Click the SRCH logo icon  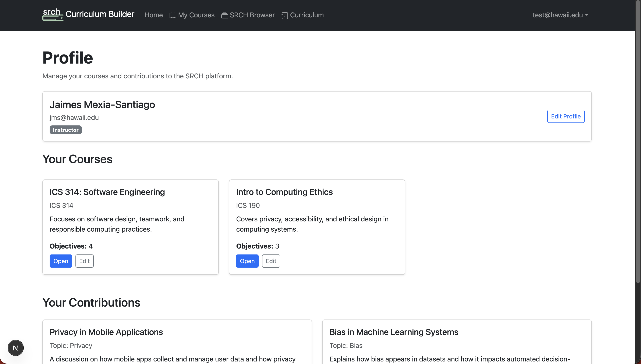click(x=53, y=15)
